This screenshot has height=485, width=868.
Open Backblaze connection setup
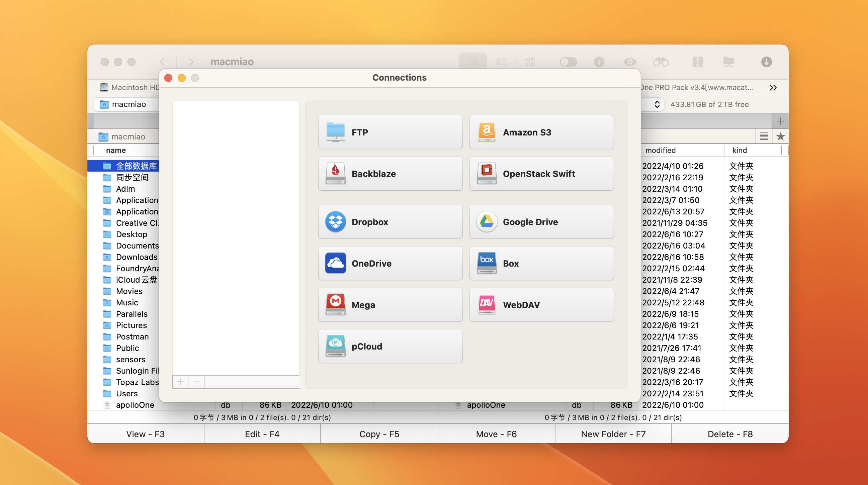[390, 174]
